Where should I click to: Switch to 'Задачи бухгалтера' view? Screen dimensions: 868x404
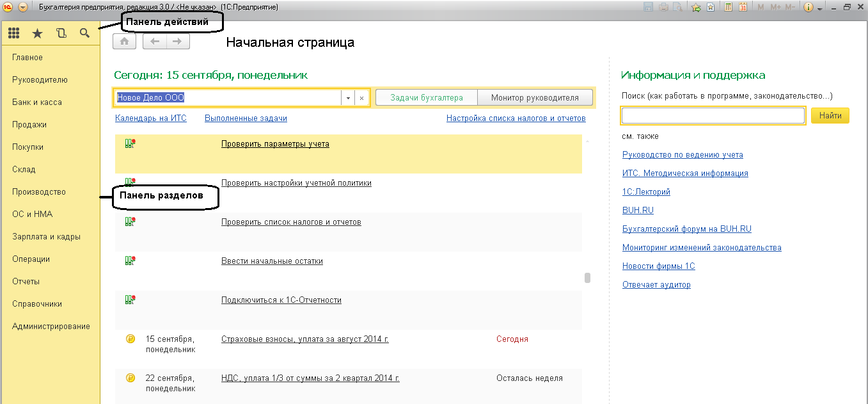pos(426,98)
